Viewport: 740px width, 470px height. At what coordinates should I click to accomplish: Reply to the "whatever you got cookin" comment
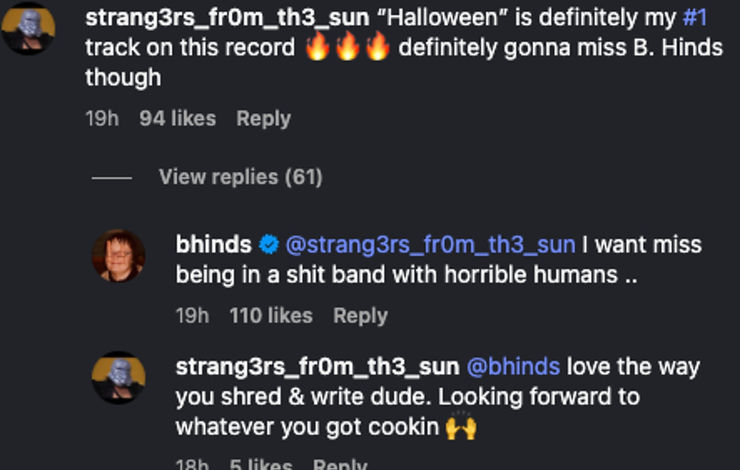pos(340,464)
